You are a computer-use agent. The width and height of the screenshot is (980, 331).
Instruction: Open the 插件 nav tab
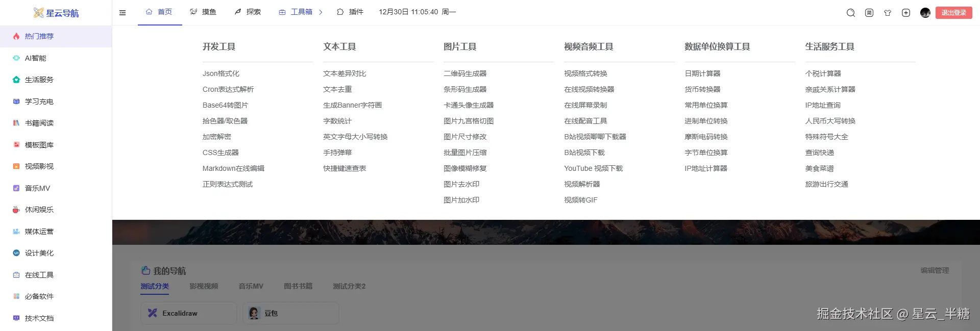pyautogui.click(x=350, y=12)
